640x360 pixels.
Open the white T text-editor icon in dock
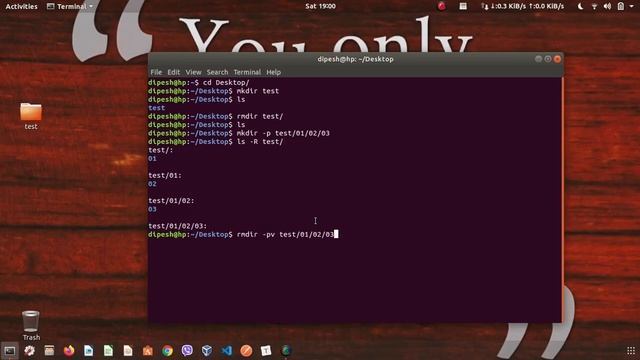coord(266,351)
